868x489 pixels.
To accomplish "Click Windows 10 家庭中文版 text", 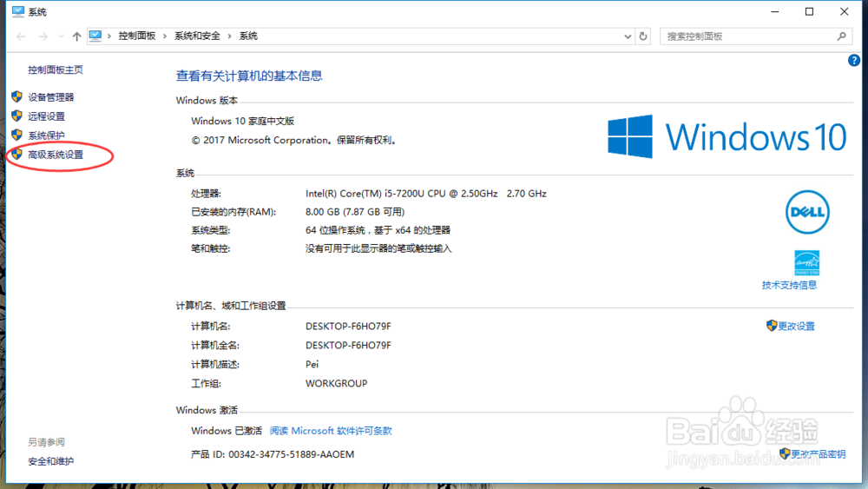I will (242, 121).
